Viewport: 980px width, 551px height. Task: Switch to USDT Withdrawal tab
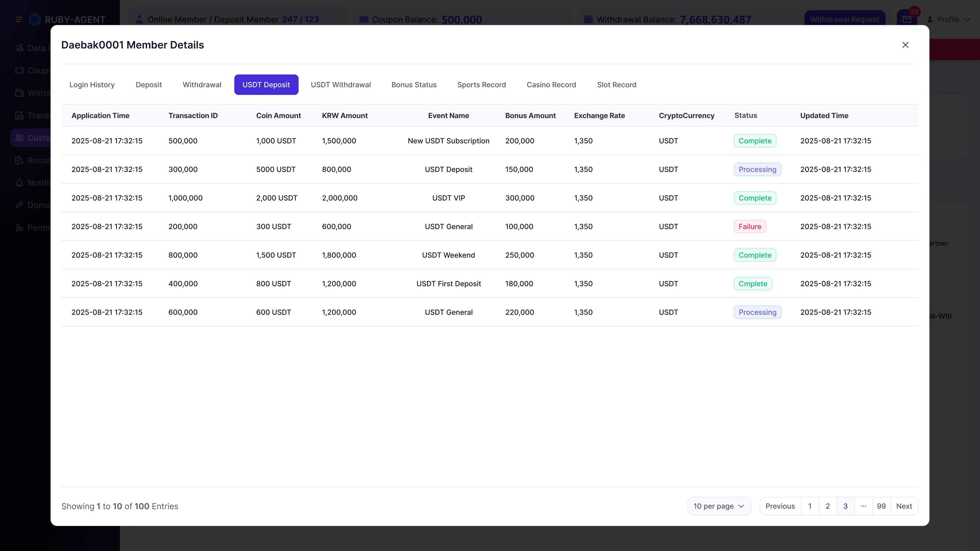coord(341,84)
